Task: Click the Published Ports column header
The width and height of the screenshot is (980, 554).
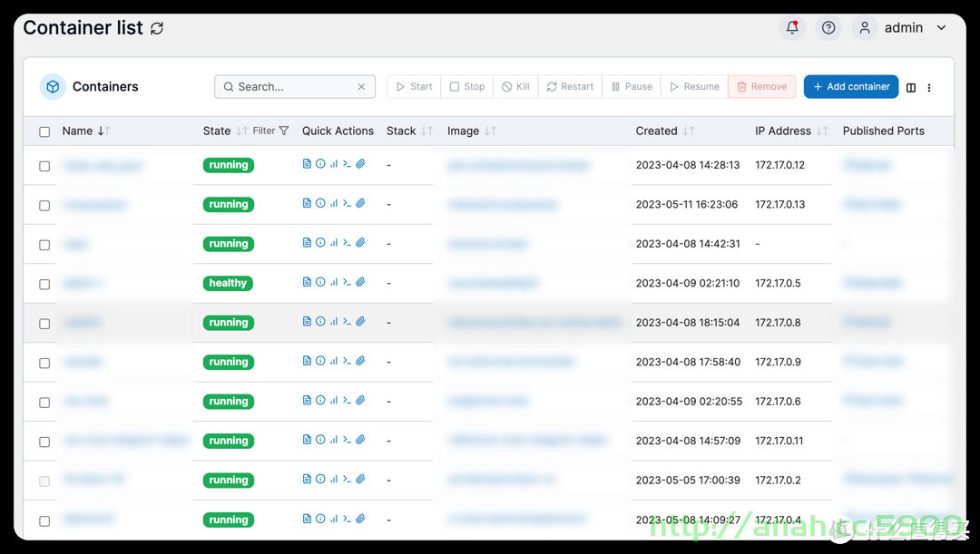Action: (883, 131)
